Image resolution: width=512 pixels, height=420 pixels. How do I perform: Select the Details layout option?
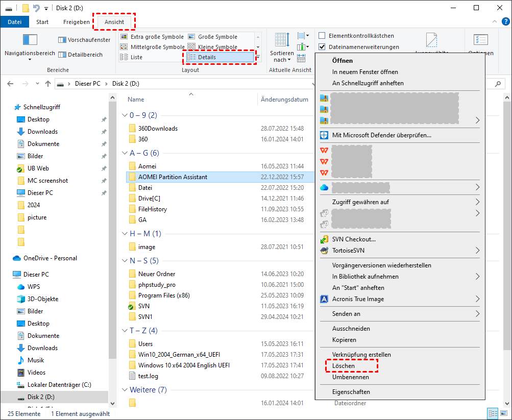(220, 57)
